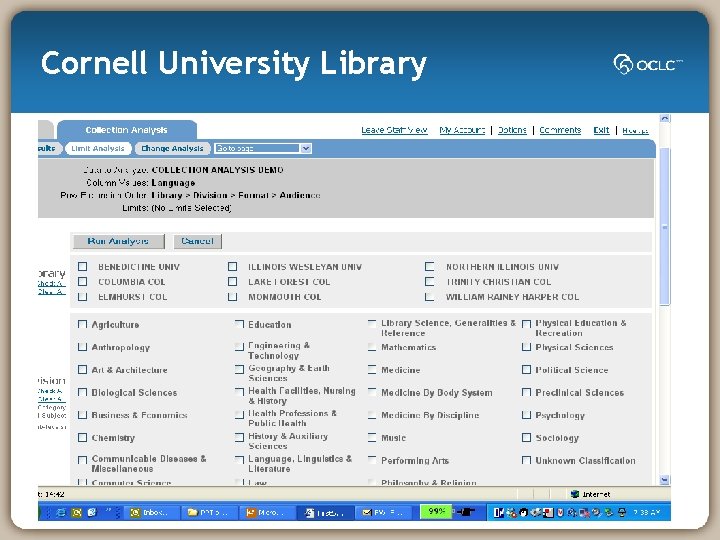Open the Comments link
This screenshot has height=540, width=720.
pos(560,130)
